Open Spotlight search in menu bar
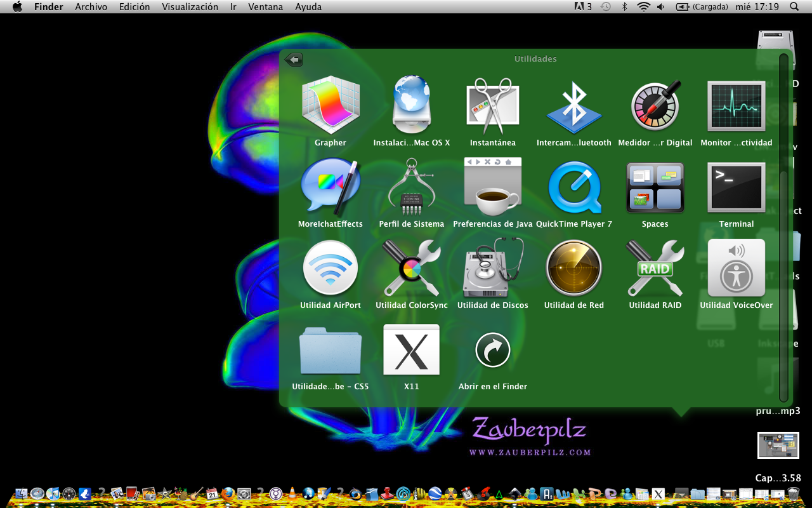The width and height of the screenshot is (812, 508). (794, 7)
